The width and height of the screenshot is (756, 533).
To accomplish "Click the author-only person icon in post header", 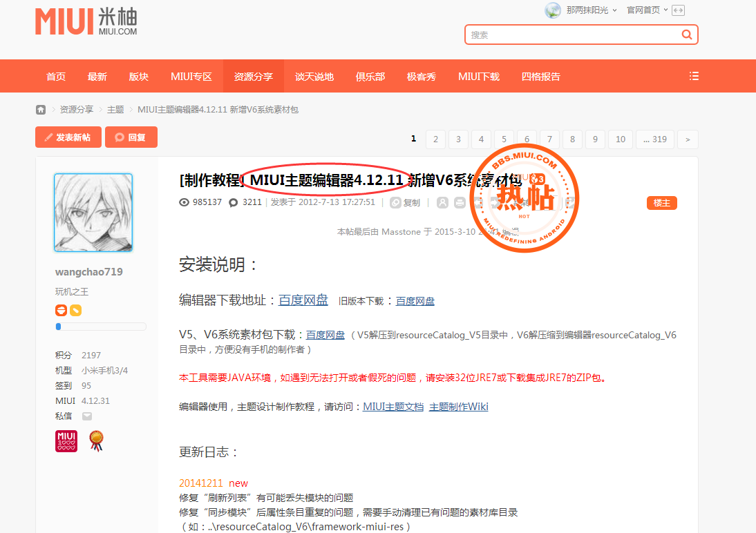I will (442, 203).
